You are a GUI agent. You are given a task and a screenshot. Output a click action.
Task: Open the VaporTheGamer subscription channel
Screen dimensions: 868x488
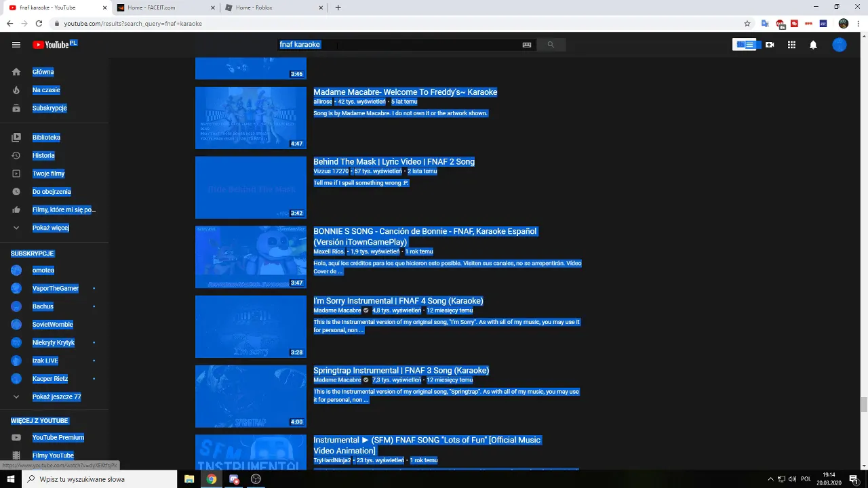point(55,289)
